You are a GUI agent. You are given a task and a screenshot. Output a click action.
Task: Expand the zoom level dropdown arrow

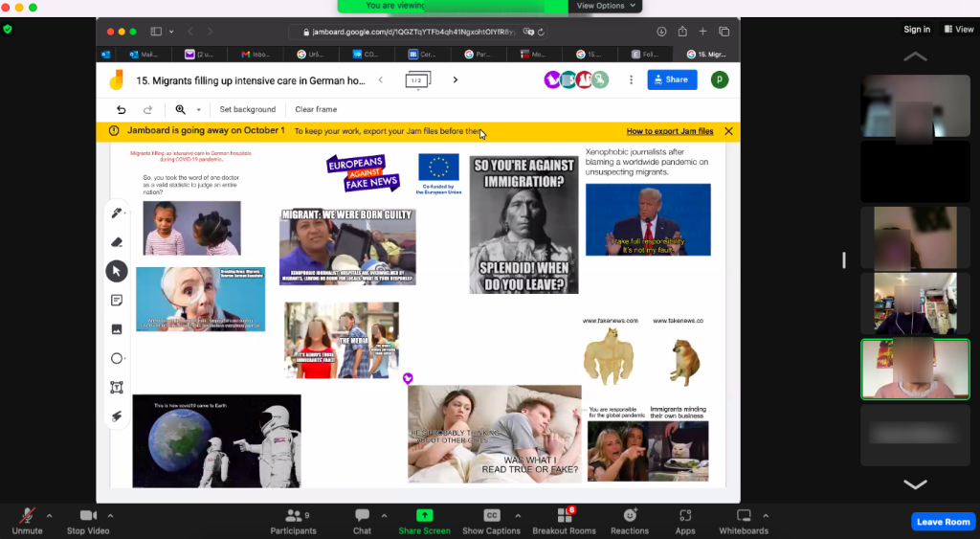[199, 110]
